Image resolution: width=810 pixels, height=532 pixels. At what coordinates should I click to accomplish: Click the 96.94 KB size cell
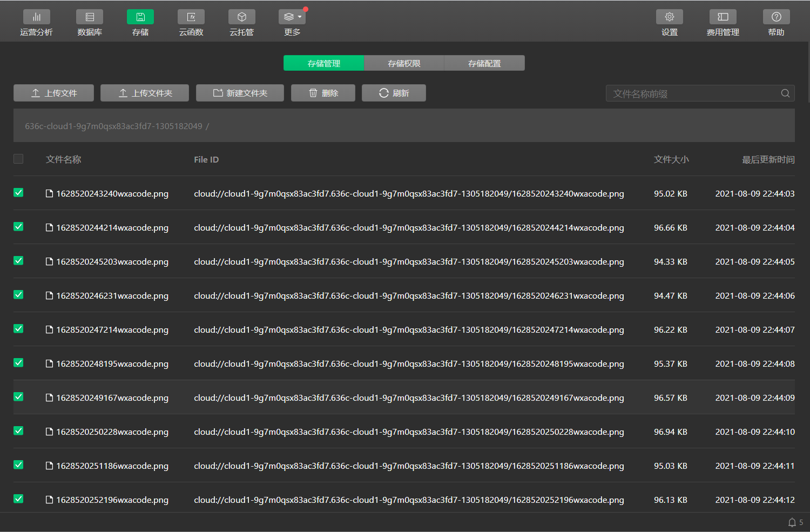(671, 432)
